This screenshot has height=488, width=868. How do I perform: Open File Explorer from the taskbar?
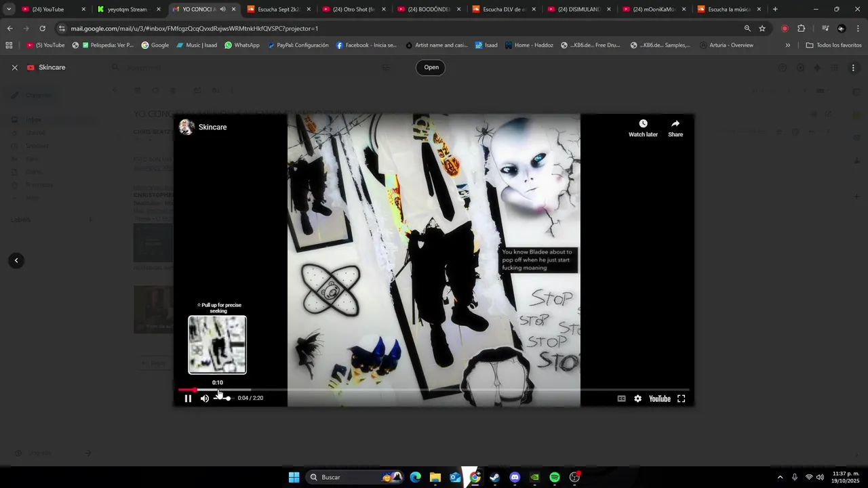click(435, 477)
